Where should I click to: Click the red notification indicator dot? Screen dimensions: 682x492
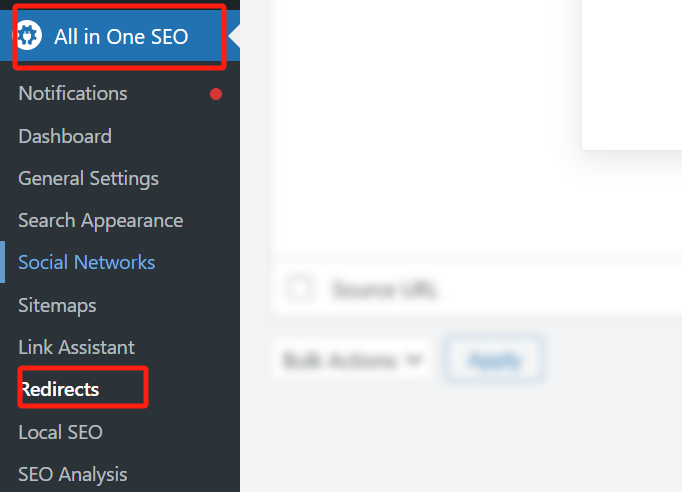tap(215, 94)
